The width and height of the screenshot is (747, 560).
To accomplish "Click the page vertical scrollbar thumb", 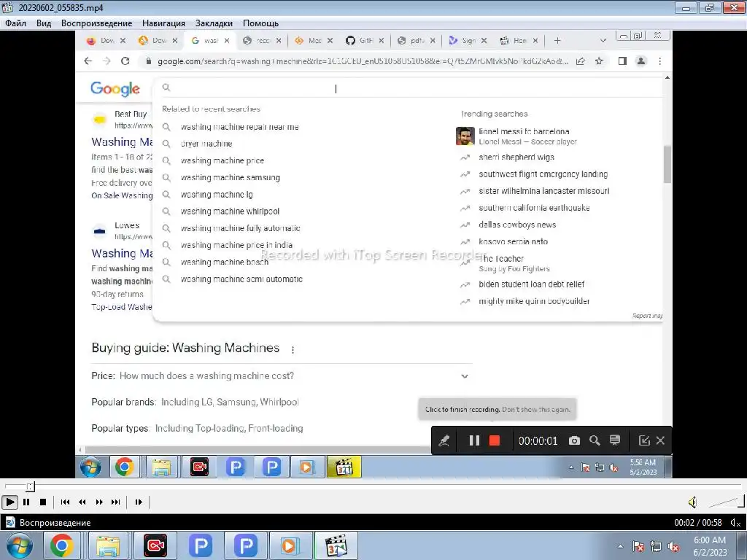I will [x=667, y=164].
